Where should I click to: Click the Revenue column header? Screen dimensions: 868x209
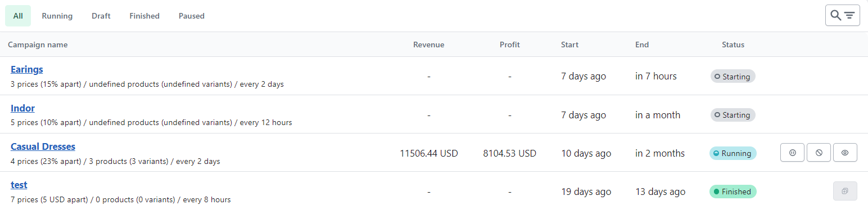[429, 45]
